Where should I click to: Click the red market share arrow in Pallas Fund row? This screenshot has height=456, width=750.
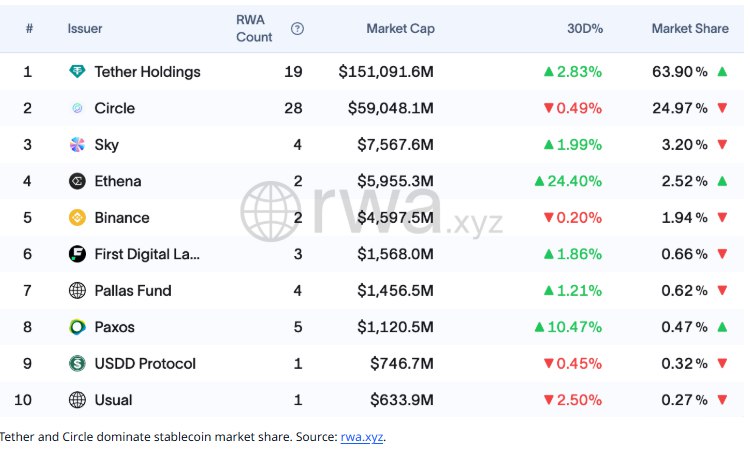tap(722, 290)
